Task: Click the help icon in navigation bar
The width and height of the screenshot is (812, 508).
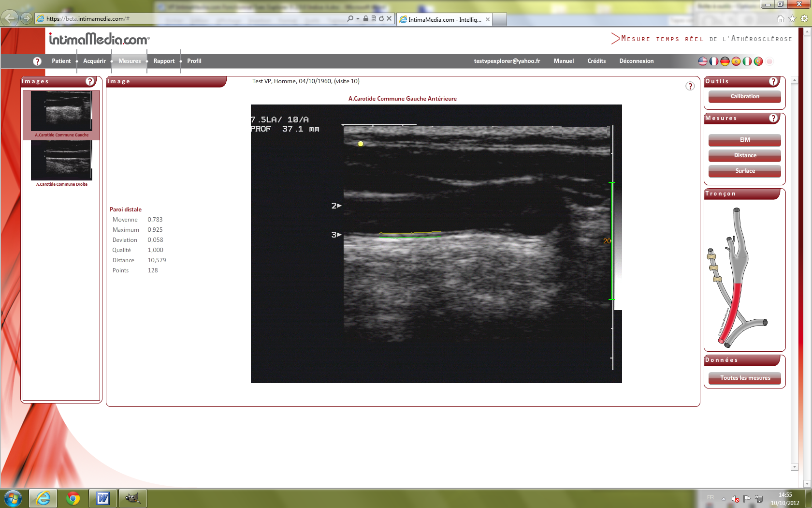Action: pyautogui.click(x=37, y=61)
